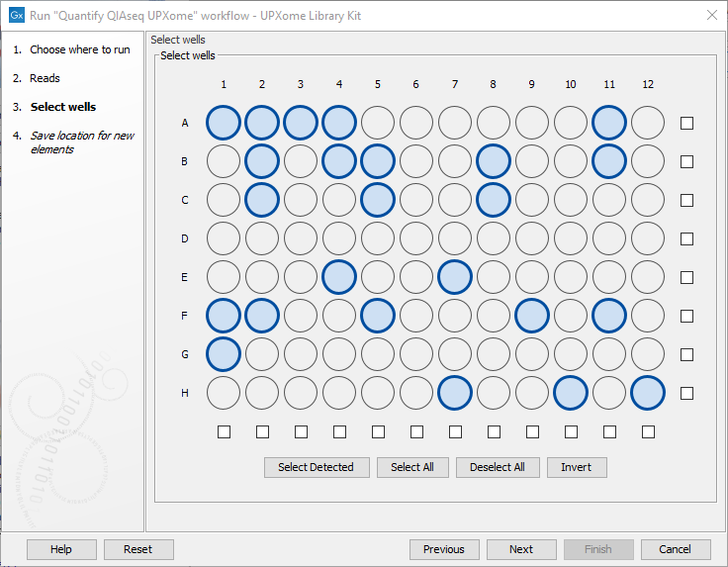
Task: Select well A5 in the plate
Action: pyautogui.click(x=378, y=123)
